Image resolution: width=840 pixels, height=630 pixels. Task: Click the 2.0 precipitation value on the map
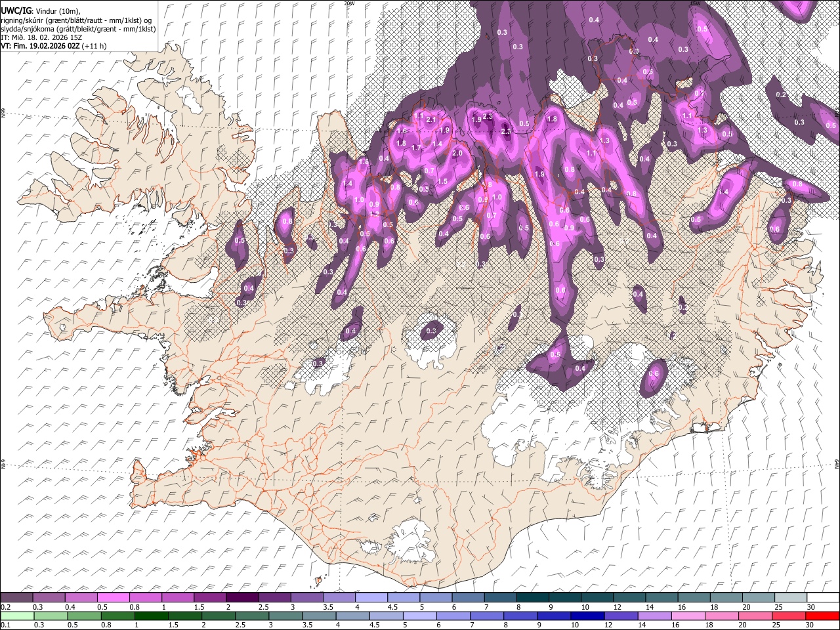(457, 153)
